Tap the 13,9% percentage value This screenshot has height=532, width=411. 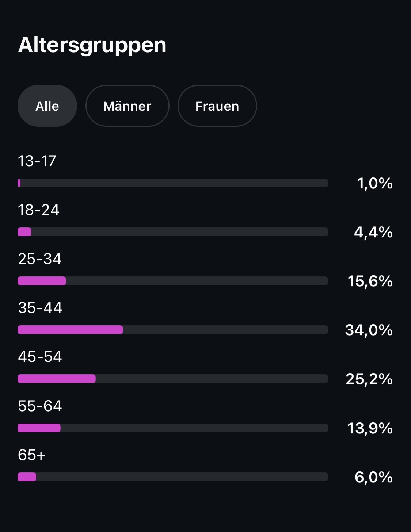coord(370,428)
